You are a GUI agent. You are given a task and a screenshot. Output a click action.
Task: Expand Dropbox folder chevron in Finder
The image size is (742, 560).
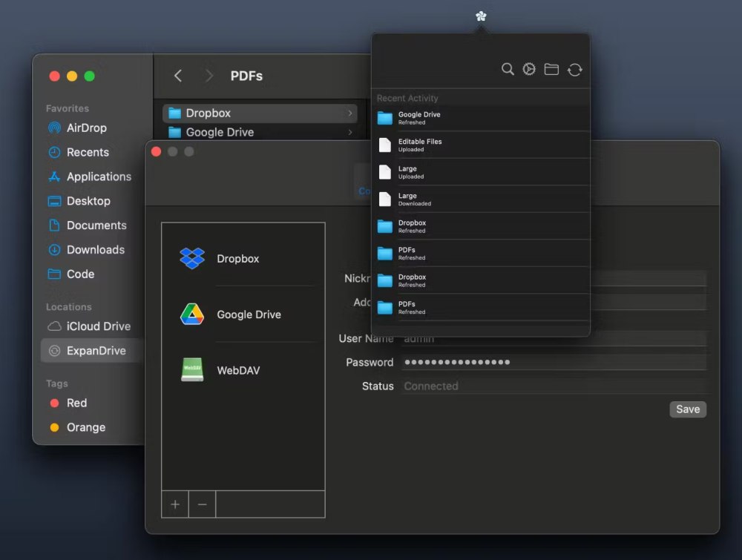click(x=349, y=113)
